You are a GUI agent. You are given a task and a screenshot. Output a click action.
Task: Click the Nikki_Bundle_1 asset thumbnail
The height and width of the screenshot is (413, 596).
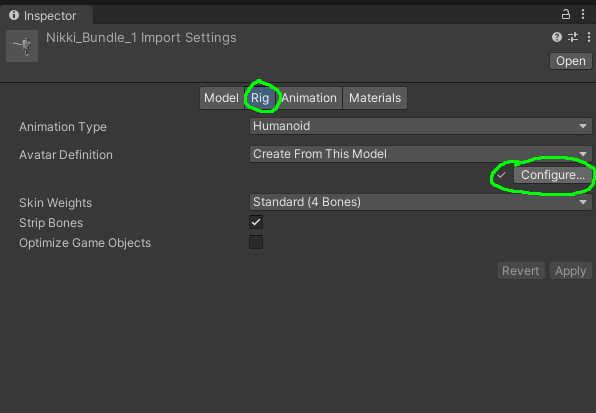click(x=22, y=46)
